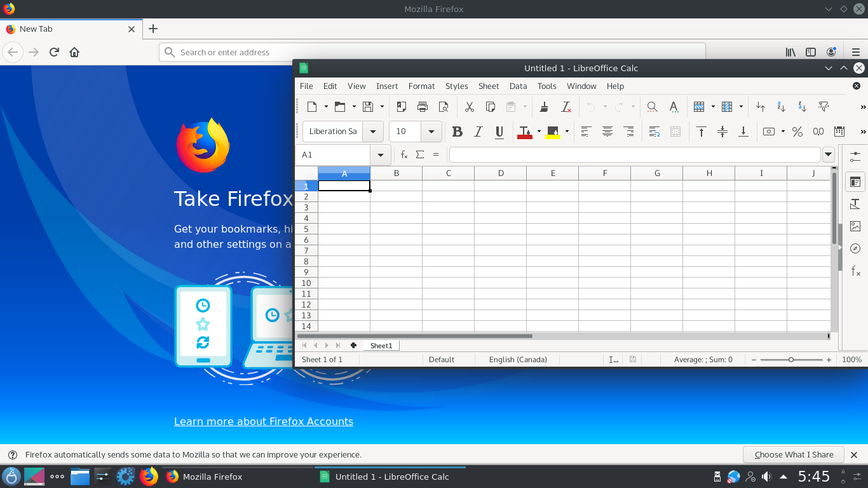
Task: Format cell as date with calendar icon
Action: [x=839, y=132]
